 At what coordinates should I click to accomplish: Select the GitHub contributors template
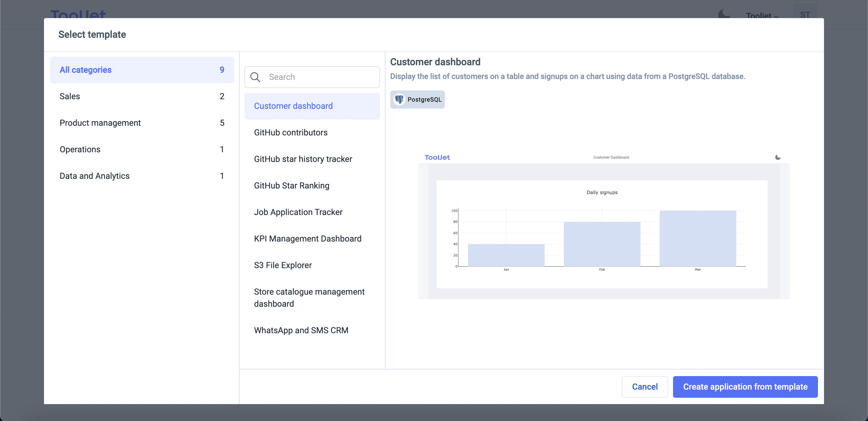[291, 132]
